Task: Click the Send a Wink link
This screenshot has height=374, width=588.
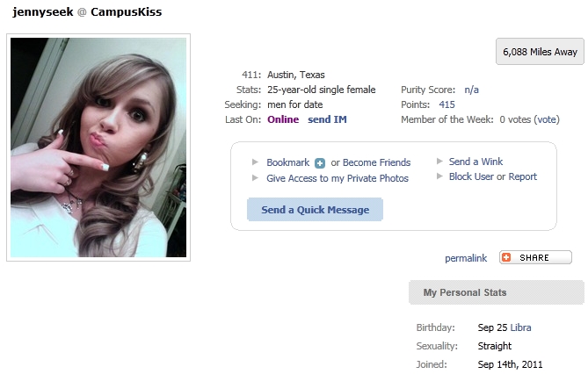Action: (x=475, y=162)
